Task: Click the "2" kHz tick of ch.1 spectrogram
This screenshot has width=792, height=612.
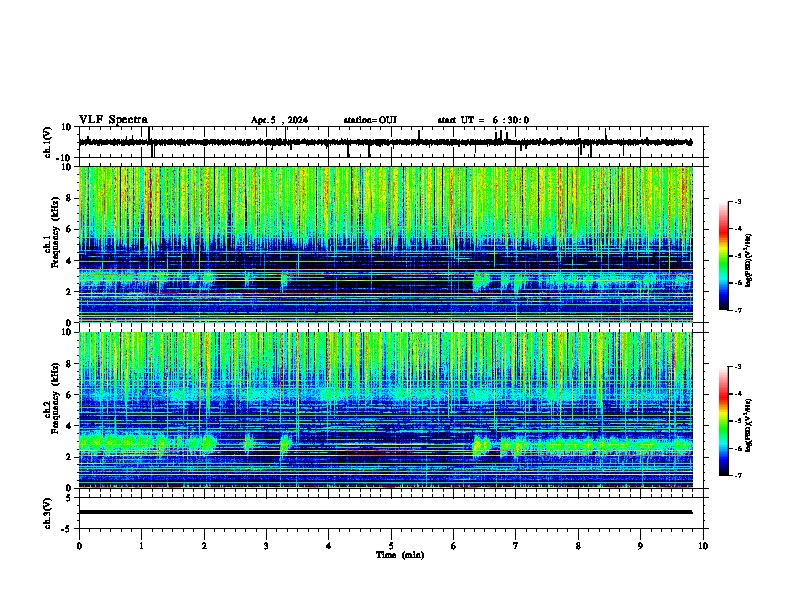Action: (x=70, y=292)
